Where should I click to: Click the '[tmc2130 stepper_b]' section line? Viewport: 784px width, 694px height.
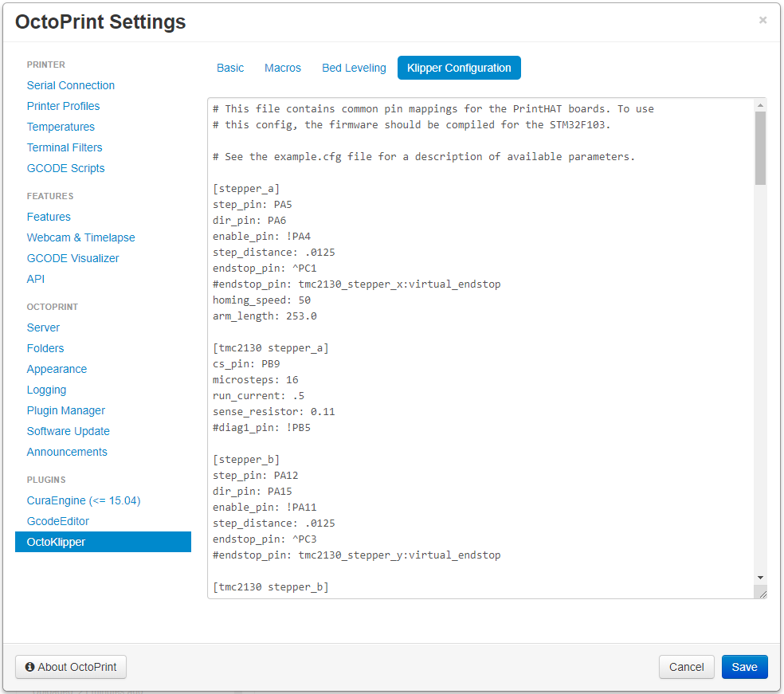tap(271, 587)
